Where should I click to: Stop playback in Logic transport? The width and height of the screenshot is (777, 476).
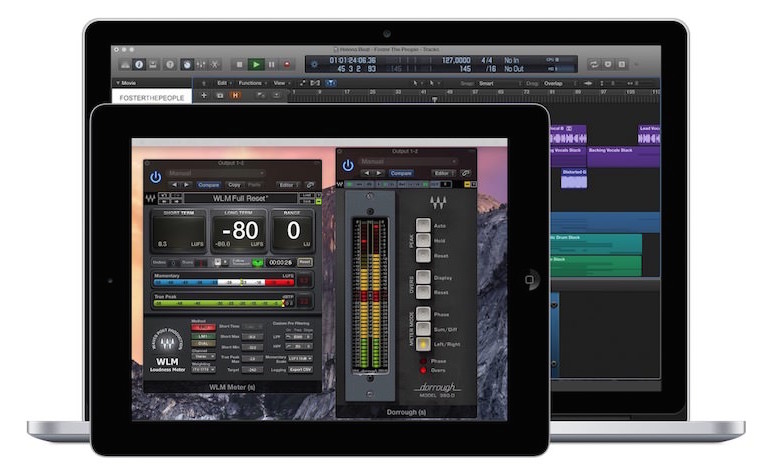click(239, 64)
